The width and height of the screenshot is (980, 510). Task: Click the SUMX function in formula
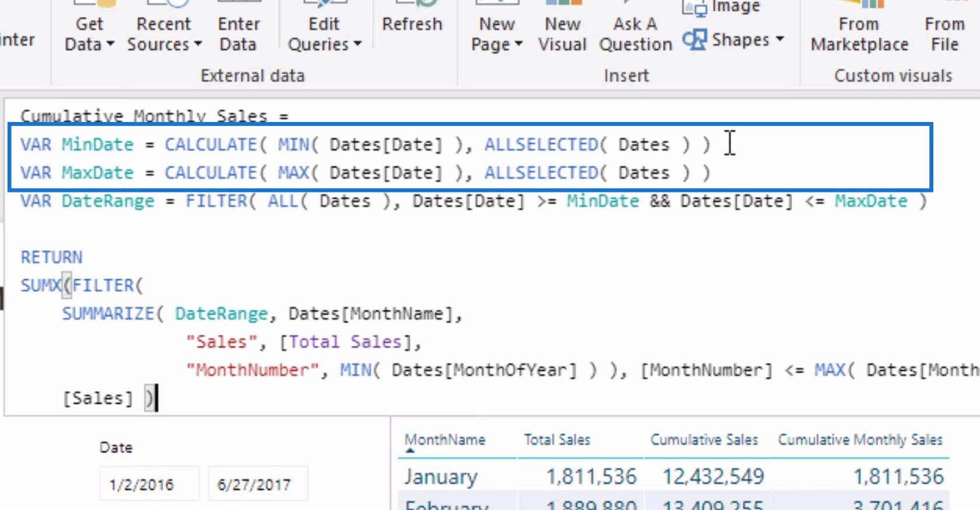coord(40,285)
